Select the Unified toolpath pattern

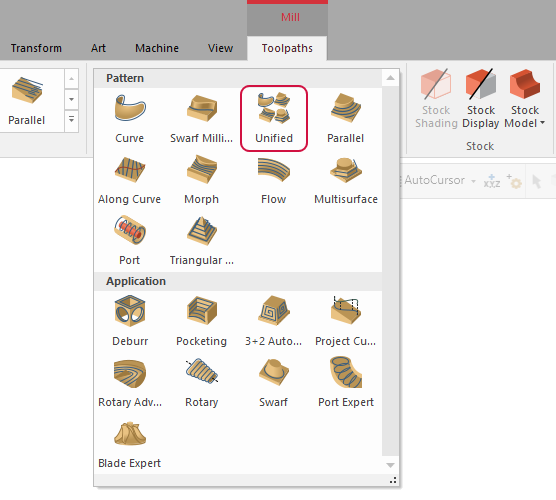tap(274, 118)
